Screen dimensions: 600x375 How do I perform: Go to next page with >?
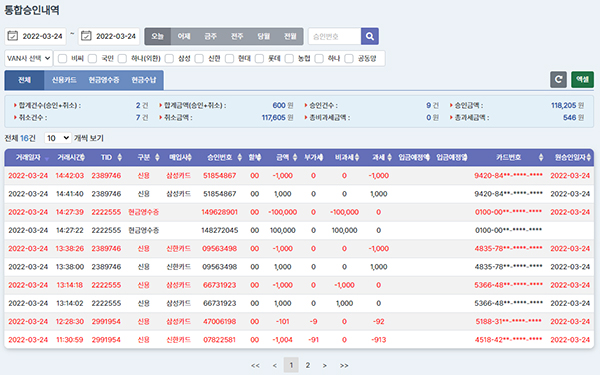[324, 365]
